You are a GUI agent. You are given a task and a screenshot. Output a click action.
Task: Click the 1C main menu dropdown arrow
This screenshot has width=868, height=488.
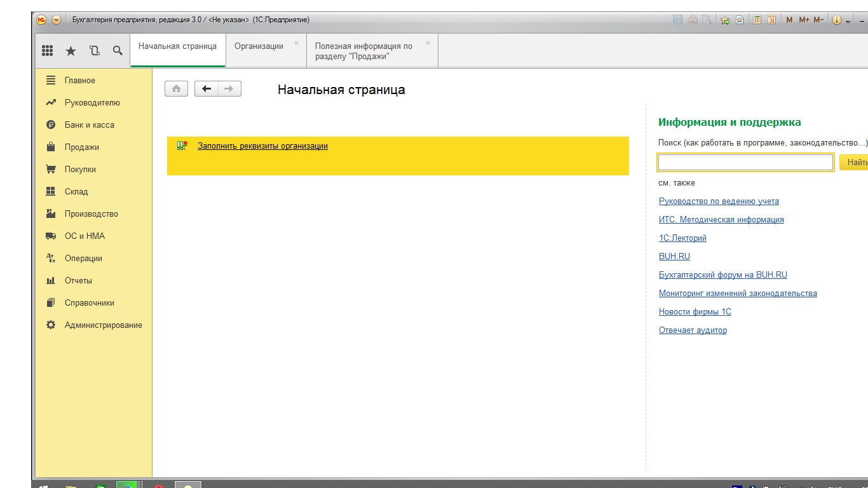(x=56, y=20)
